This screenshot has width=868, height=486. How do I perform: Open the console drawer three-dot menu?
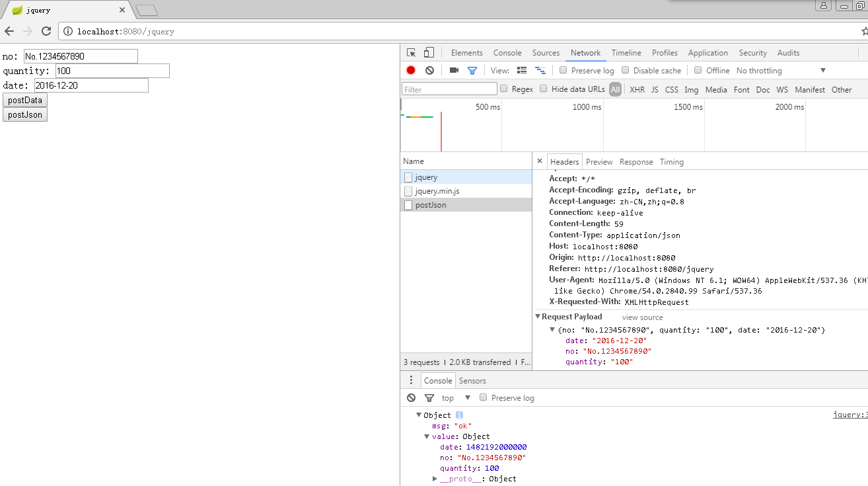411,380
